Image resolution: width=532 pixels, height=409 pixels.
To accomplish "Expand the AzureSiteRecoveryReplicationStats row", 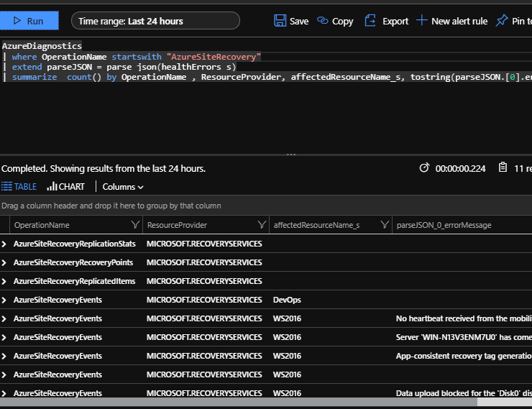I will click(x=4, y=244).
